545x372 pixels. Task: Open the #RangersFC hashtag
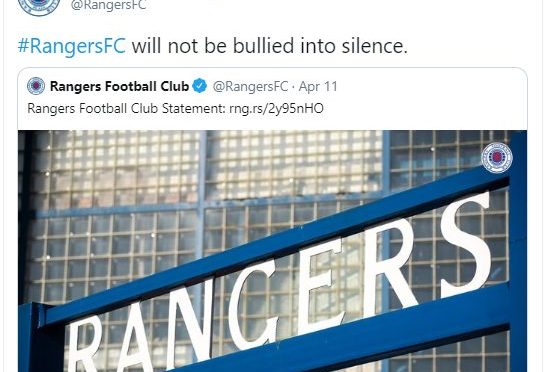pos(72,46)
